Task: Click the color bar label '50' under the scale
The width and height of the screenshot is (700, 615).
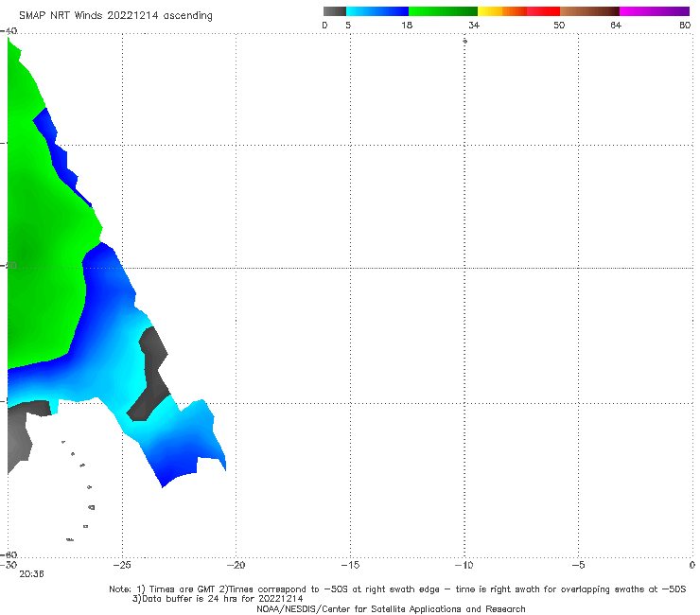Action: click(x=559, y=26)
